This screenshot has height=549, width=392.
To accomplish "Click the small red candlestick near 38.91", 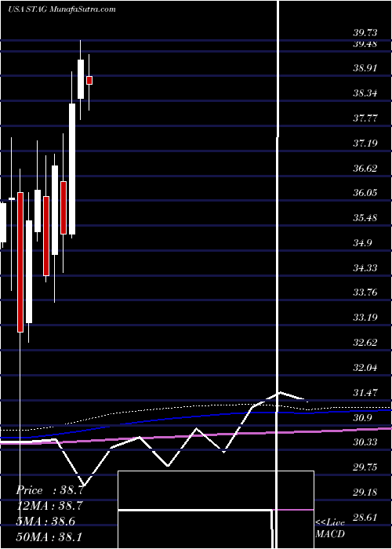I will [89, 80].
